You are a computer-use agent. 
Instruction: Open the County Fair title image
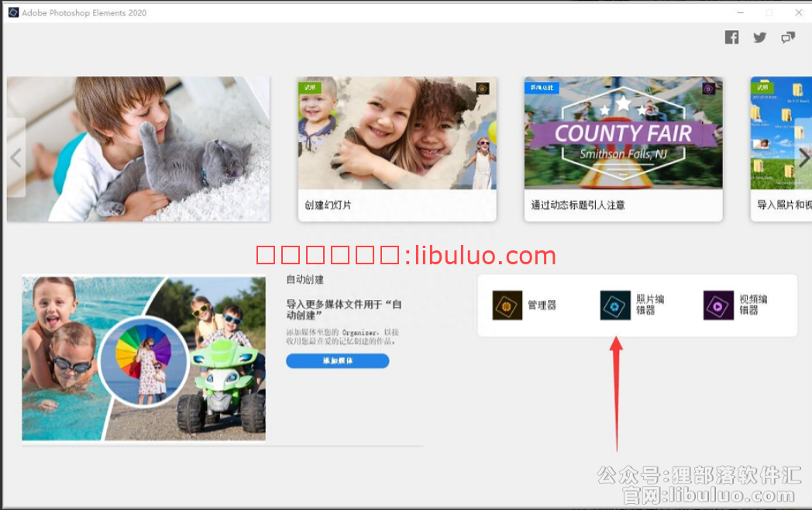(x=623, y=133)
